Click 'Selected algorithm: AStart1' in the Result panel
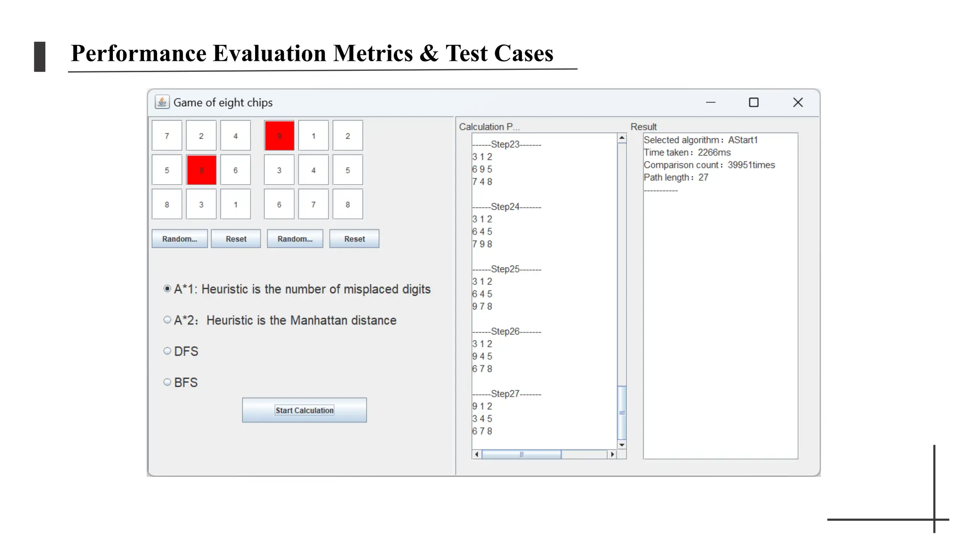This screenshot has width=980, height=551. click(x=701, y=140)
